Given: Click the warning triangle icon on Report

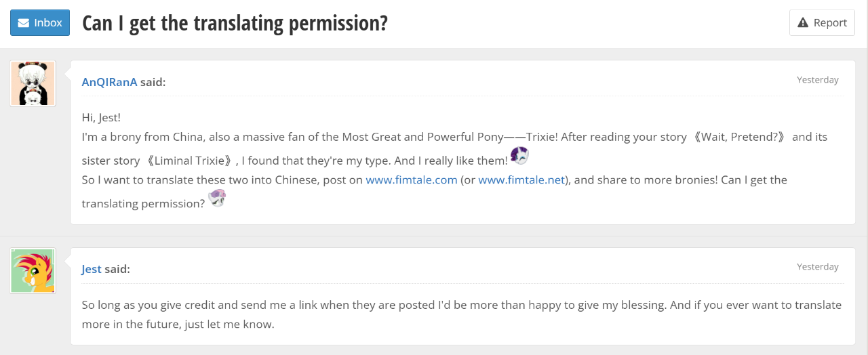Looking at the screenshot, I should (x=803, y=22).
